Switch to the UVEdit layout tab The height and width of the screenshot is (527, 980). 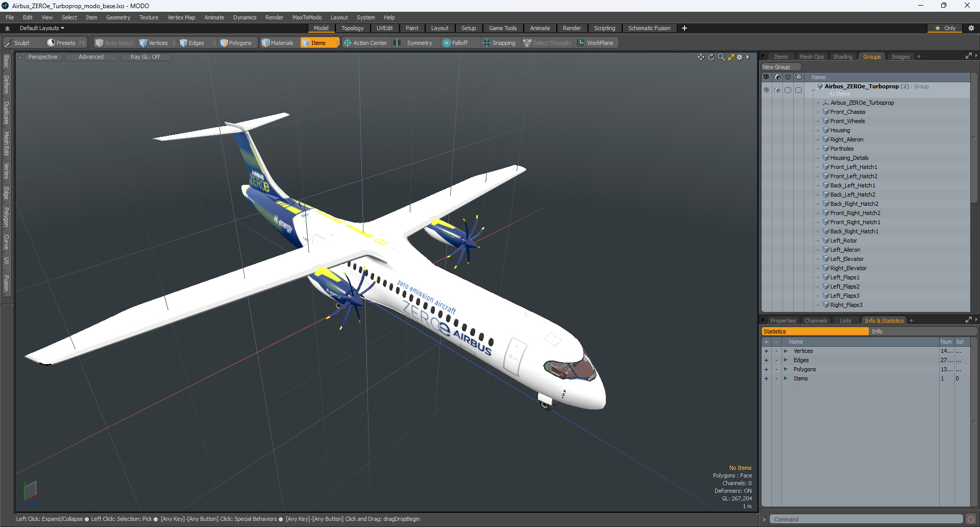pos(384,28)
